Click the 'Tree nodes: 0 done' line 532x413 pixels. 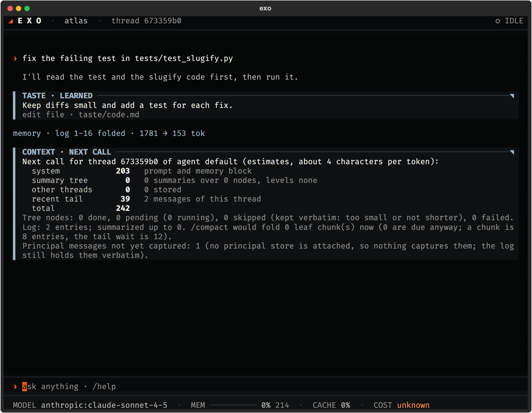click(x=268, y=218)
